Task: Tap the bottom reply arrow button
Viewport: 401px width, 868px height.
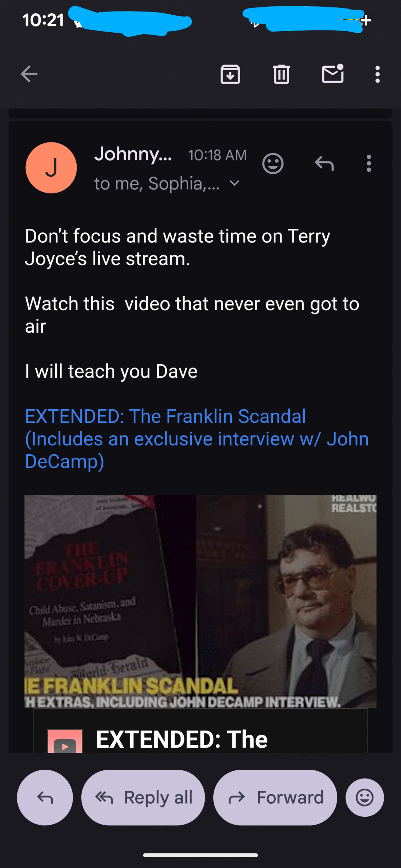Action: tap(45, 797)
